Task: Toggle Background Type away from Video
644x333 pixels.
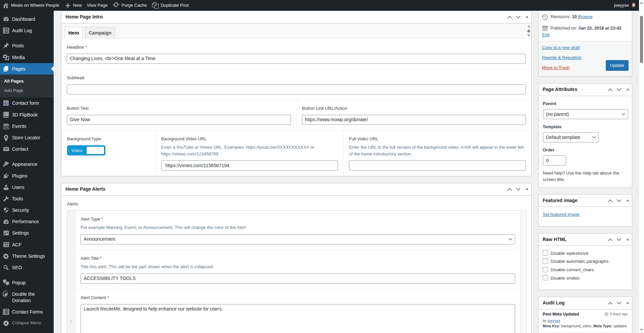Action: tap(95, 150)
